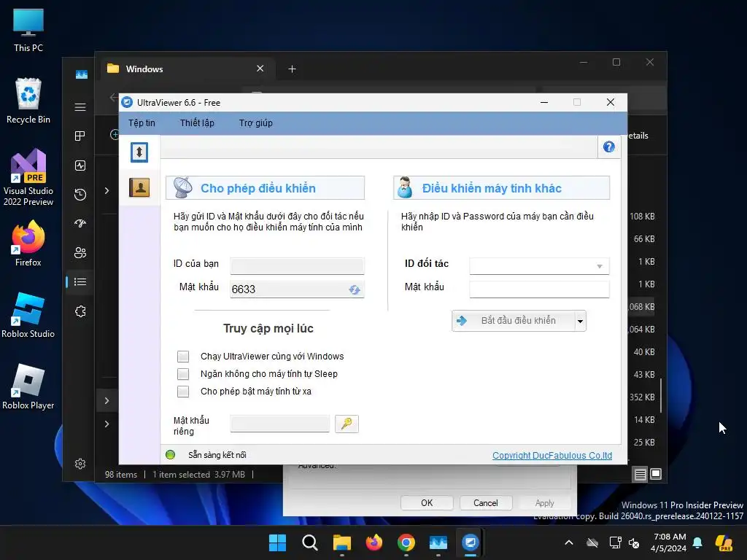The image size is (747, 560).
Task: Open Visual Studio 2022 Preview shortcut
Action: click(28, 177)
